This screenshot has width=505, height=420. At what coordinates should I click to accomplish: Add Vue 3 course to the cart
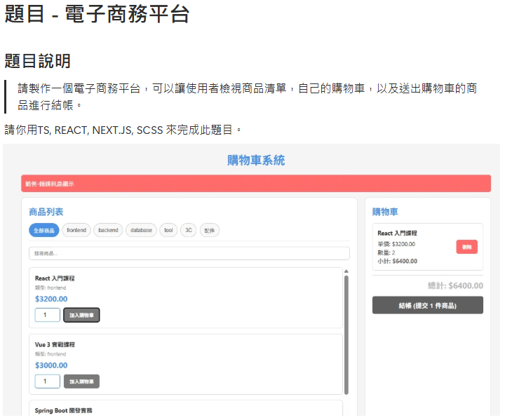(81, 381)
